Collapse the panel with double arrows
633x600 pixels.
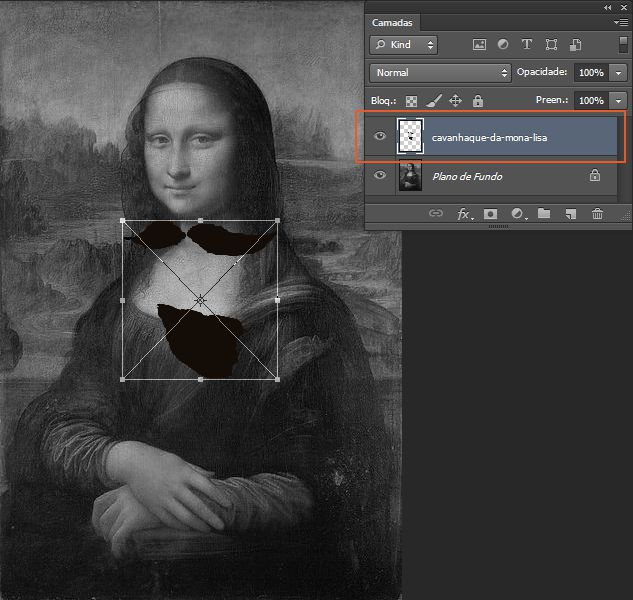[x=608, y=8]
